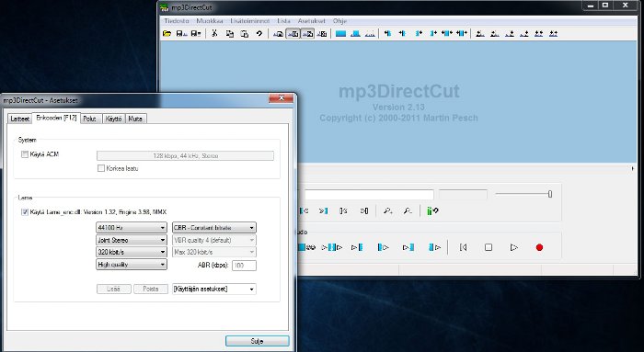Open the Asetukset menu
This screenshot has height=352, width=644.
(x=311, y=21)
